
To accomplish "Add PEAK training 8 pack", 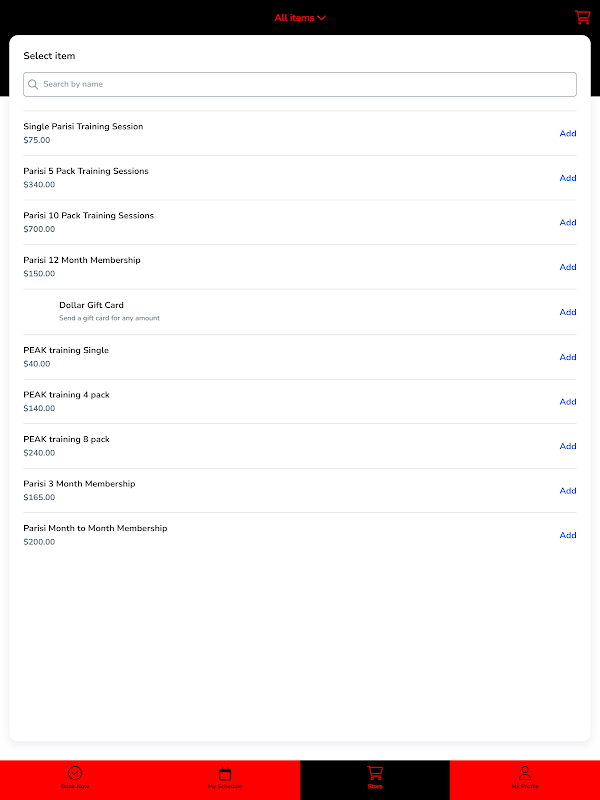I will [x=568, y=446].
